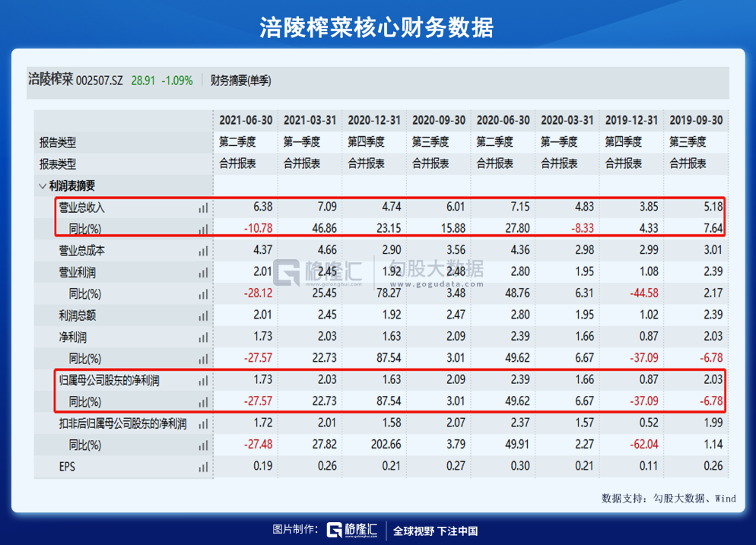This screenshot has width=756, height=545.
Task: Click chart icon in 净利润 row
Action: [x=203, y=337]
